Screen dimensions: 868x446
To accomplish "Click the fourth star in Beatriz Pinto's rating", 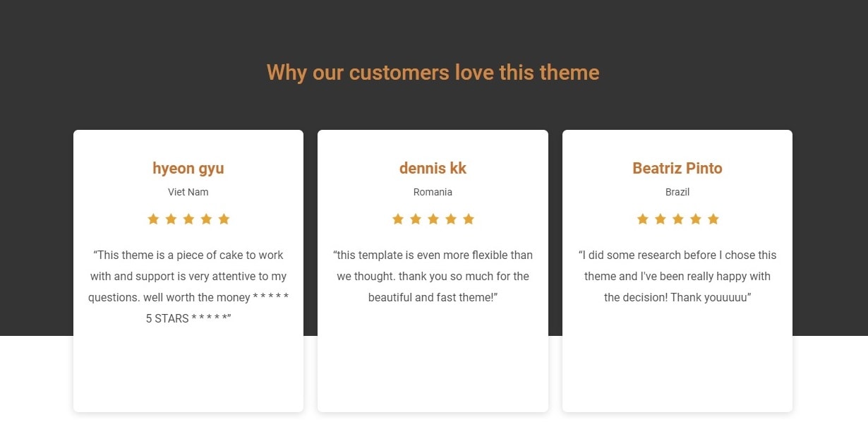I will tap(696, 219).
